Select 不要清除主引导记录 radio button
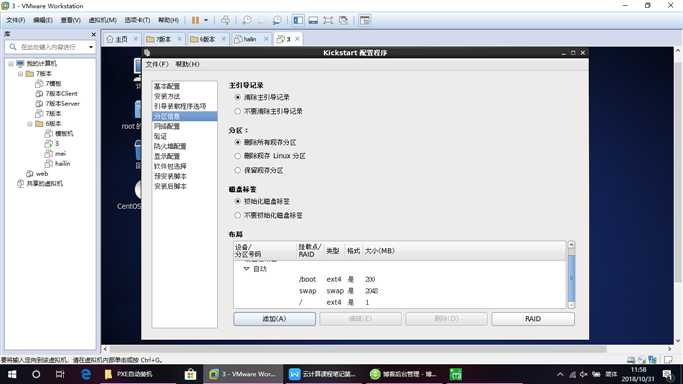This screenshot has height=384, width=683. coord(237,111)
